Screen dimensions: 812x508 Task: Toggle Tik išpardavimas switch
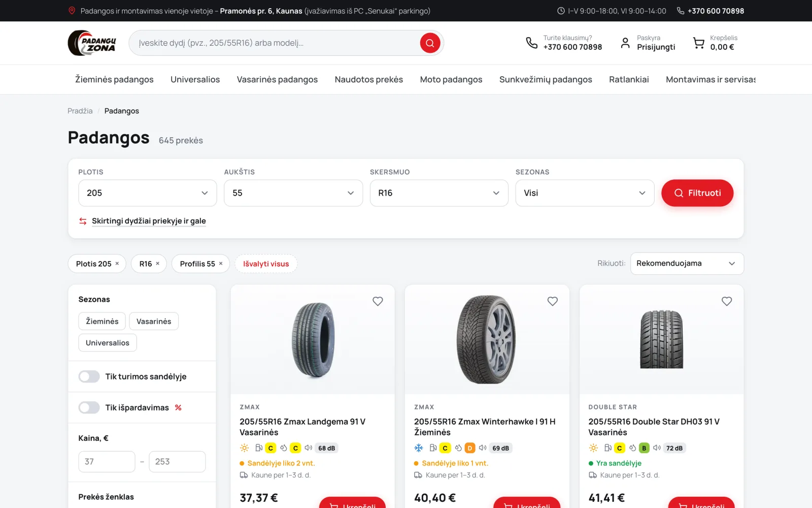tap(89, 407)
